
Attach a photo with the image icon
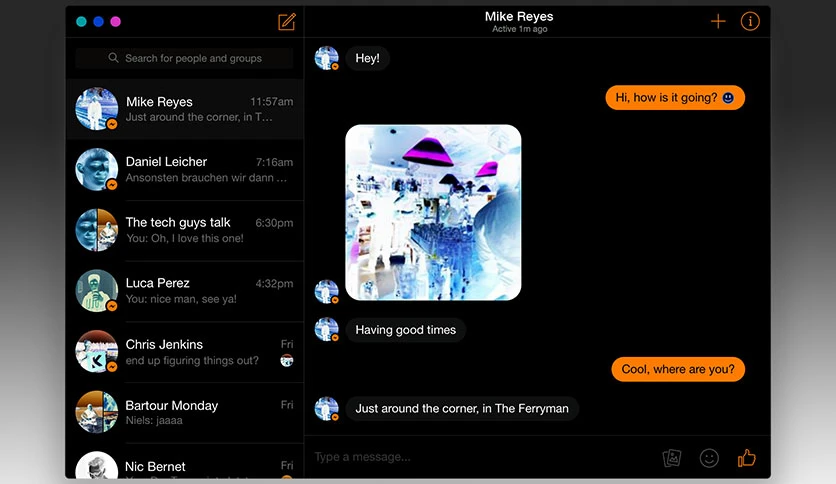tap(672, 458)
